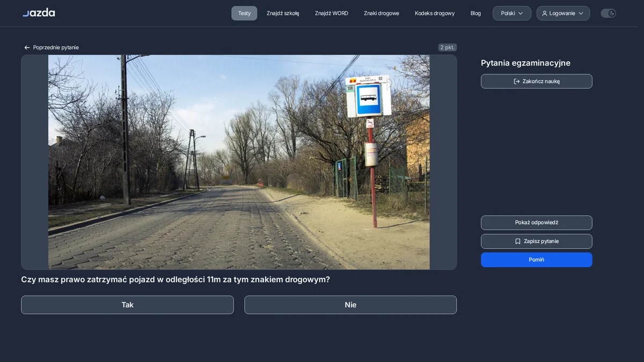Click the bus stop question photo

coord(239,162)
